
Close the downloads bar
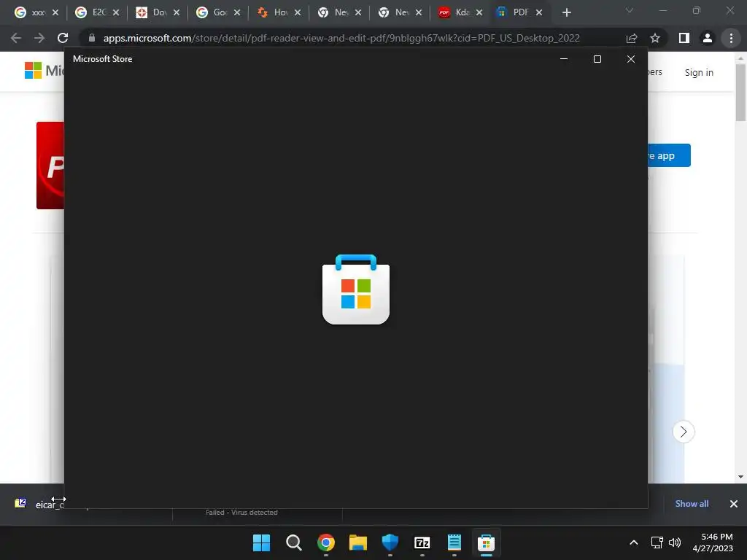pyautogui.click(x=734, y=504)
